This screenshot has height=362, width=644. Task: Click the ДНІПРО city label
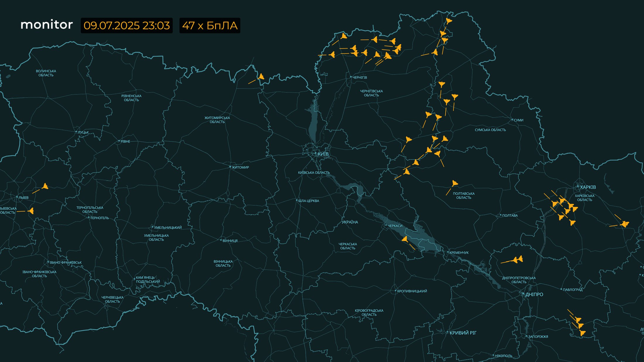[534, 294]
